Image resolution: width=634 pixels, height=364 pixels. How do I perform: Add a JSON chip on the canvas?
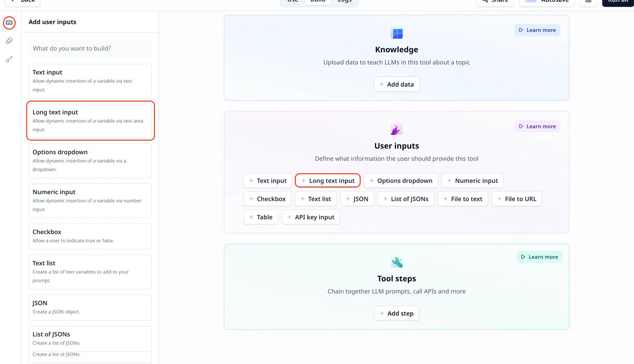point(357,199)
